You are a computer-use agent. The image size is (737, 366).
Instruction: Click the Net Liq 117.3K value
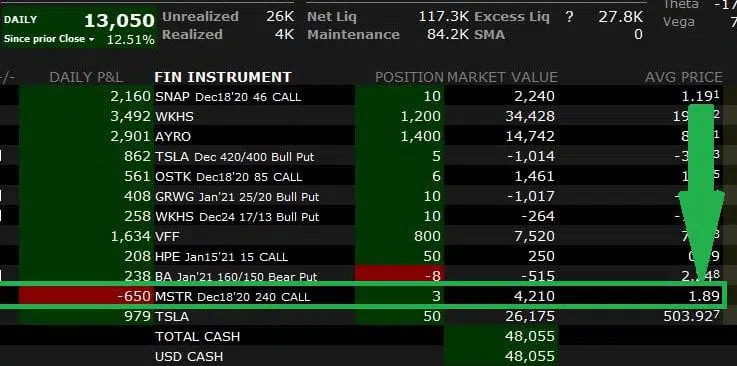[445, 17]
